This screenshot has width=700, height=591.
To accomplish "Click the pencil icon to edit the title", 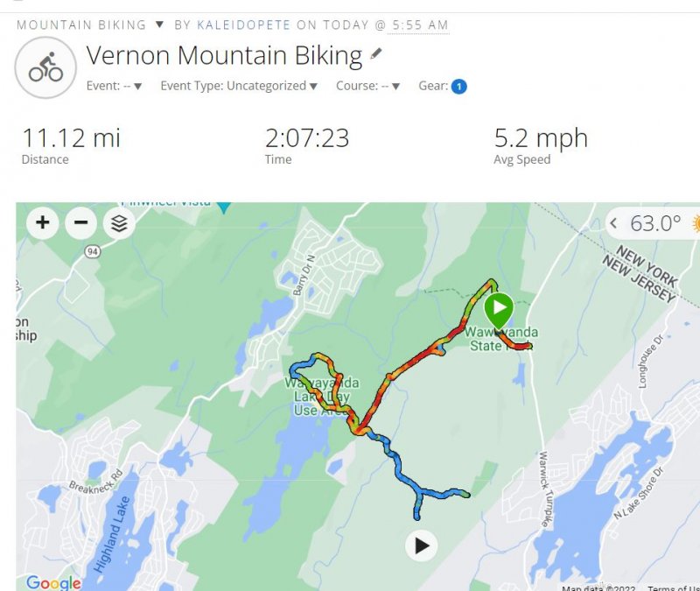I will pos(376,54).
